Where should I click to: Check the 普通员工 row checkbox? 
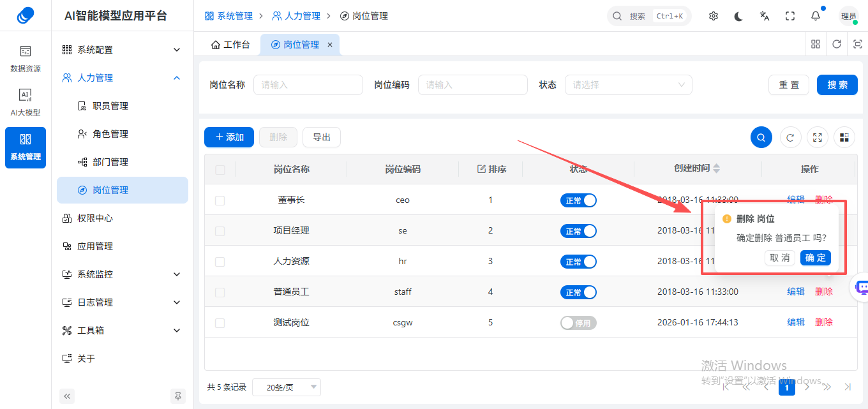coord(220,292)
